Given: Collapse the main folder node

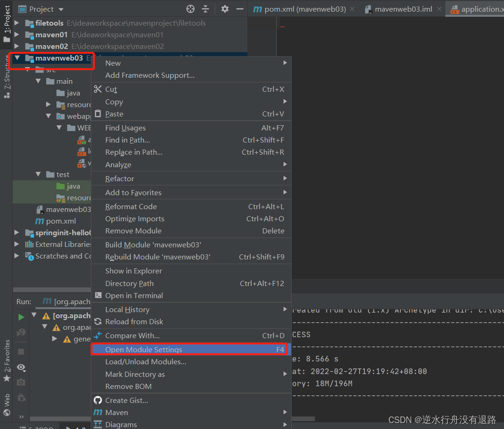Looking at the screenshot, I should click(38, 81).
